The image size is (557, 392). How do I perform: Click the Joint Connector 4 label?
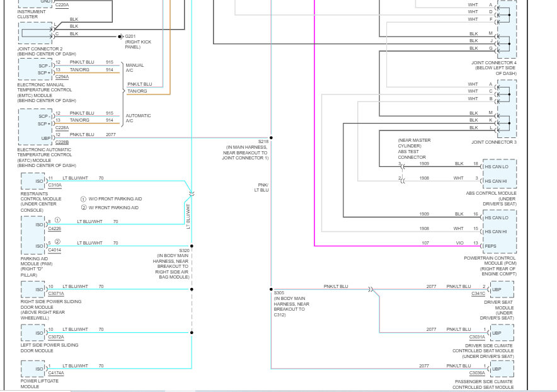494,68
